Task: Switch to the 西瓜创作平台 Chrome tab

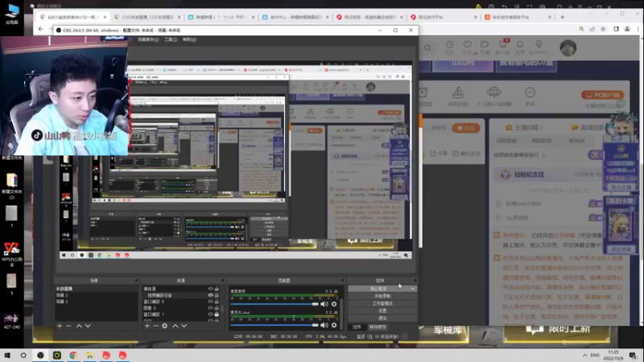Action: (444, 17)
